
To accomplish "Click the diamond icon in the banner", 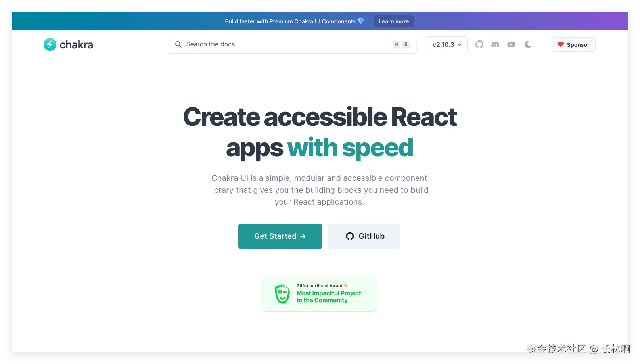I will click(x=361, y=21).
